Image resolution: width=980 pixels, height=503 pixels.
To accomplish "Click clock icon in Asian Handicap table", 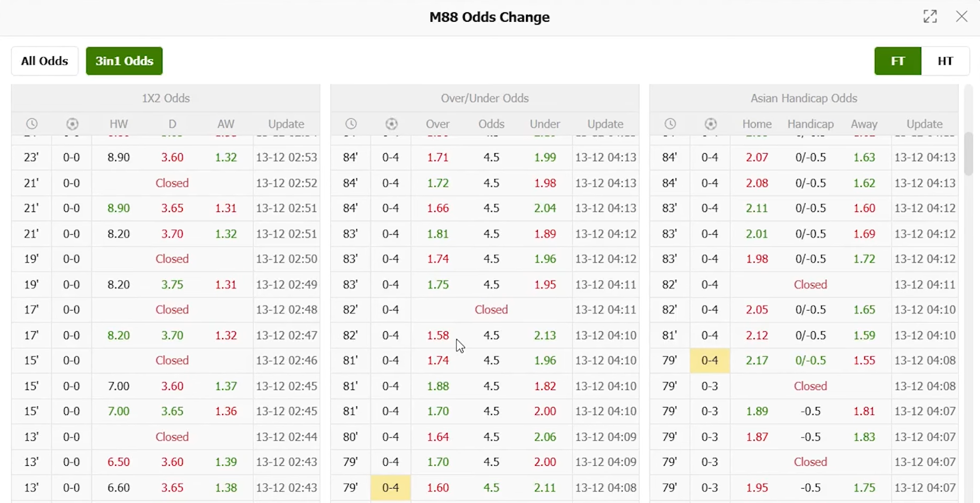I will pos(670,123).
